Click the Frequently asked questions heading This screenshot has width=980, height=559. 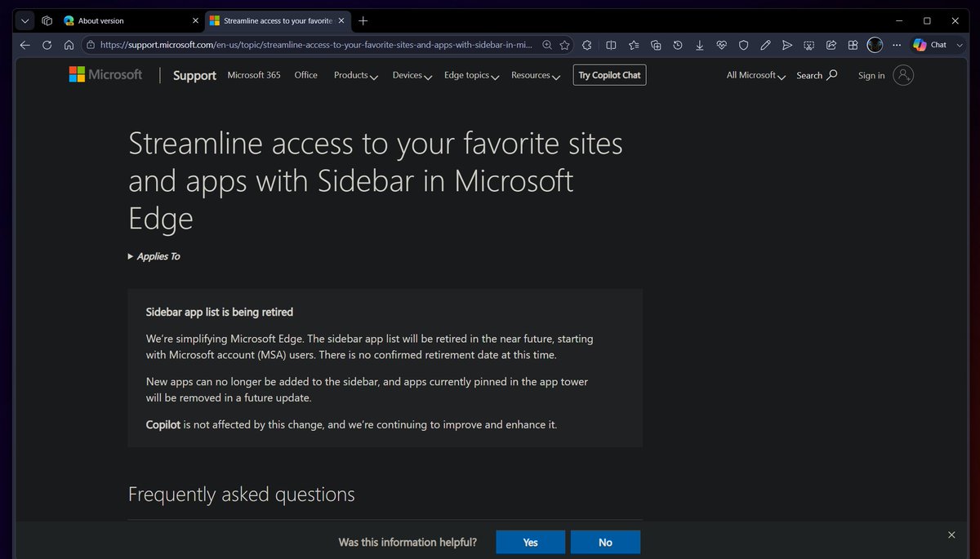242,494
